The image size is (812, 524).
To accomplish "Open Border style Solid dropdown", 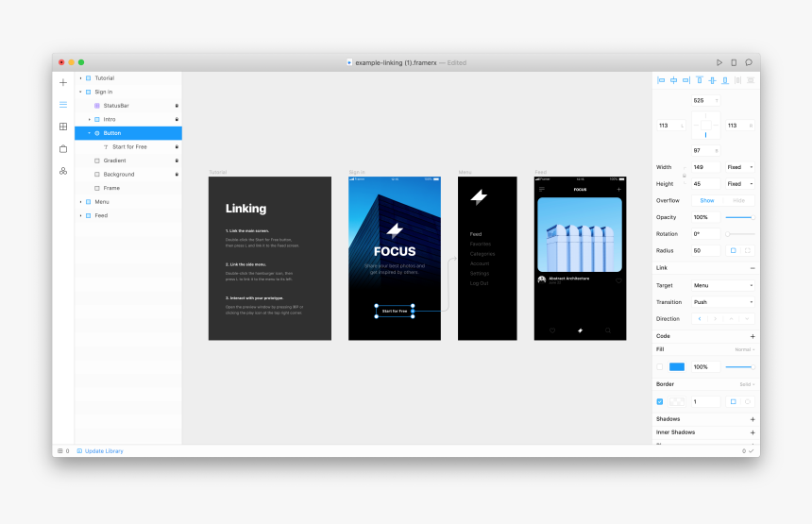I will [x=747, y=384].
